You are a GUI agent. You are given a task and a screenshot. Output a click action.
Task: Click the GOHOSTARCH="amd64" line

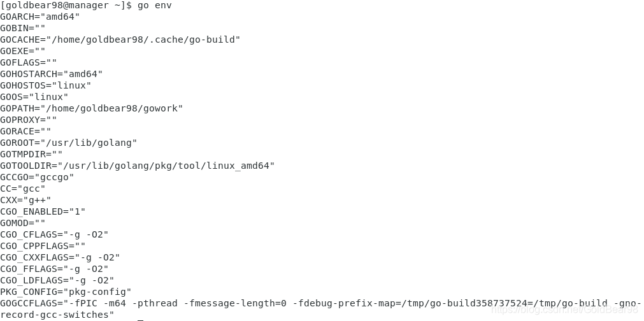point(52,75)
